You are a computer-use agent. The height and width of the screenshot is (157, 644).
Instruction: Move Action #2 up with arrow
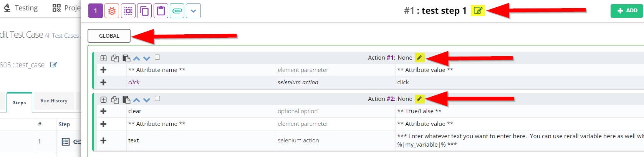pos(136,100)
